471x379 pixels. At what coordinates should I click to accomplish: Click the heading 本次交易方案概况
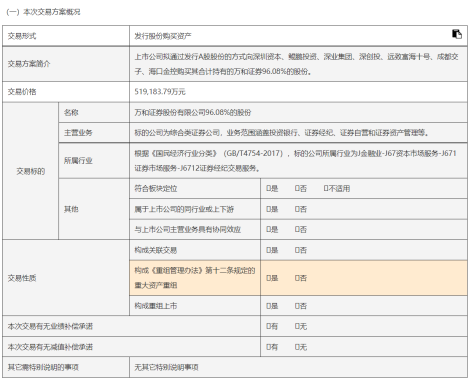click(52, 12)
